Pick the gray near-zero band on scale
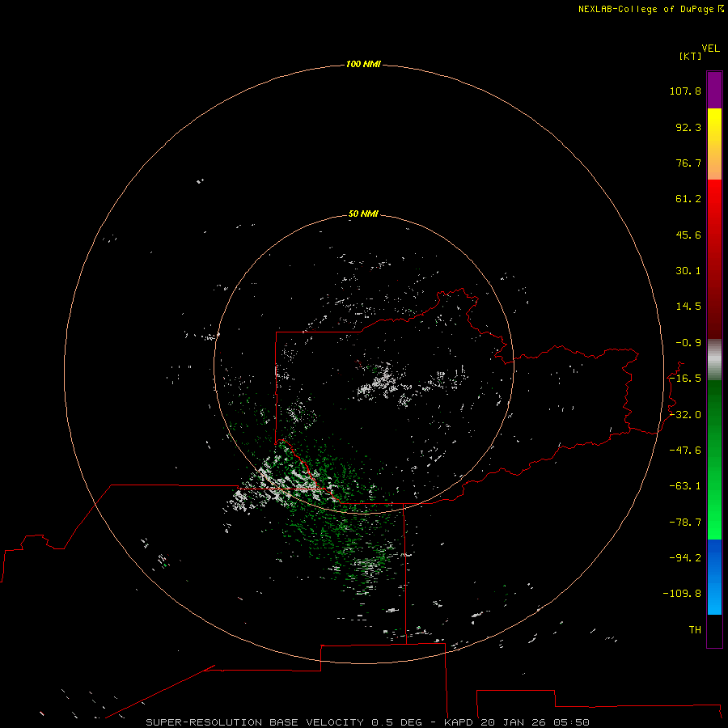The width and height of the screenshot is (728, 728). point(714,360)
